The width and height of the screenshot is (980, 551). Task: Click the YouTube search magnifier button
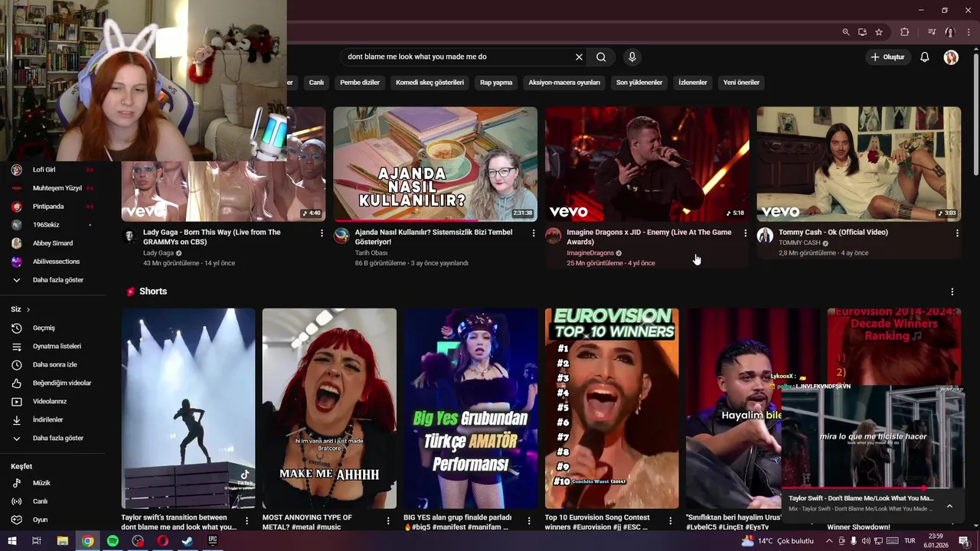(x=601, y=57)
